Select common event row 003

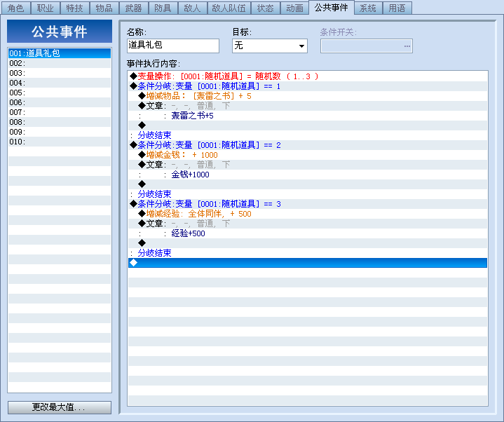60,73
